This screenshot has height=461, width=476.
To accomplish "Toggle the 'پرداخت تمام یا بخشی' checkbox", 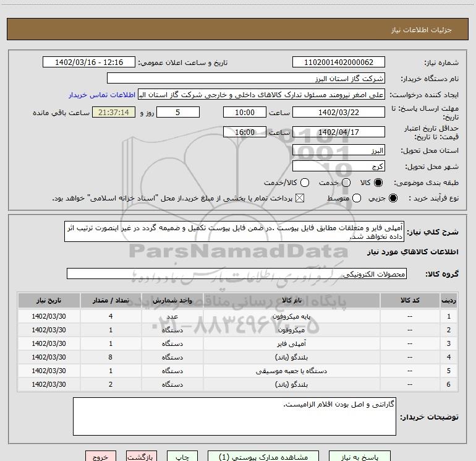I will pyautogui.click(x=300, y=198).
